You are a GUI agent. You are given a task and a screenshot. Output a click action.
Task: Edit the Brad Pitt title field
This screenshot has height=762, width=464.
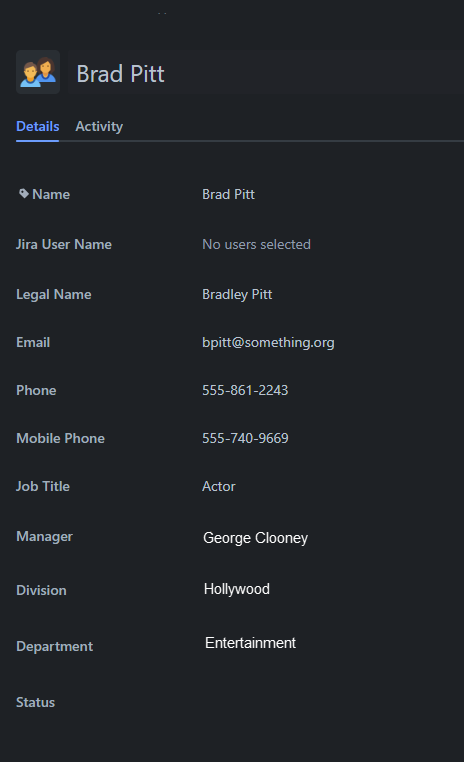266,71
